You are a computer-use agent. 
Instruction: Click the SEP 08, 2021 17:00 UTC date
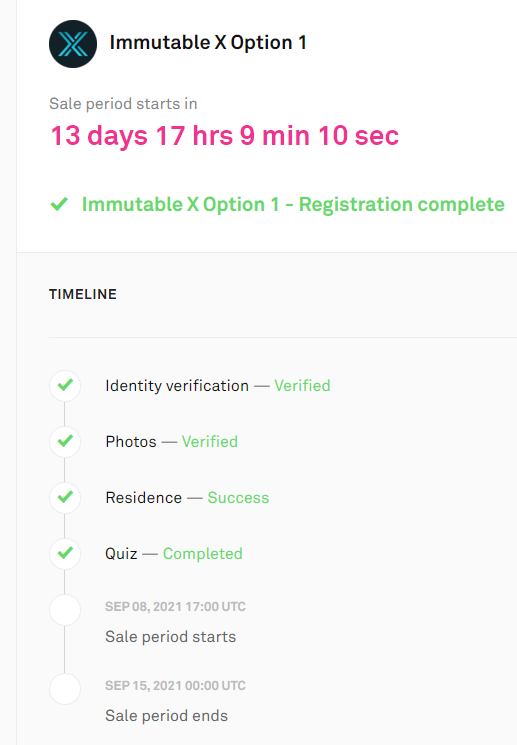175,607
